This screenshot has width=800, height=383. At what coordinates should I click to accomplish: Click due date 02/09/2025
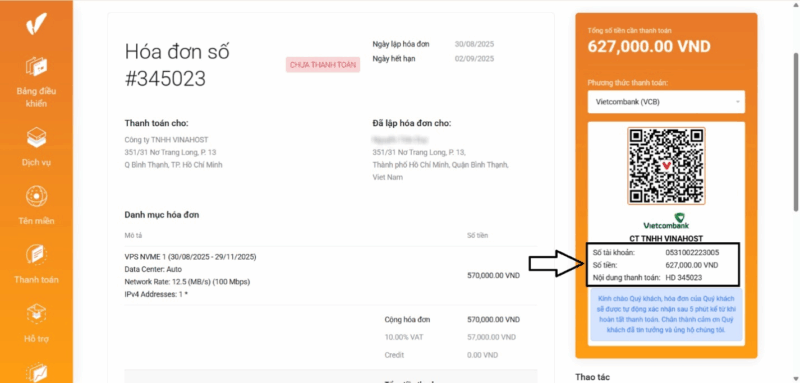tap(474, 59)
